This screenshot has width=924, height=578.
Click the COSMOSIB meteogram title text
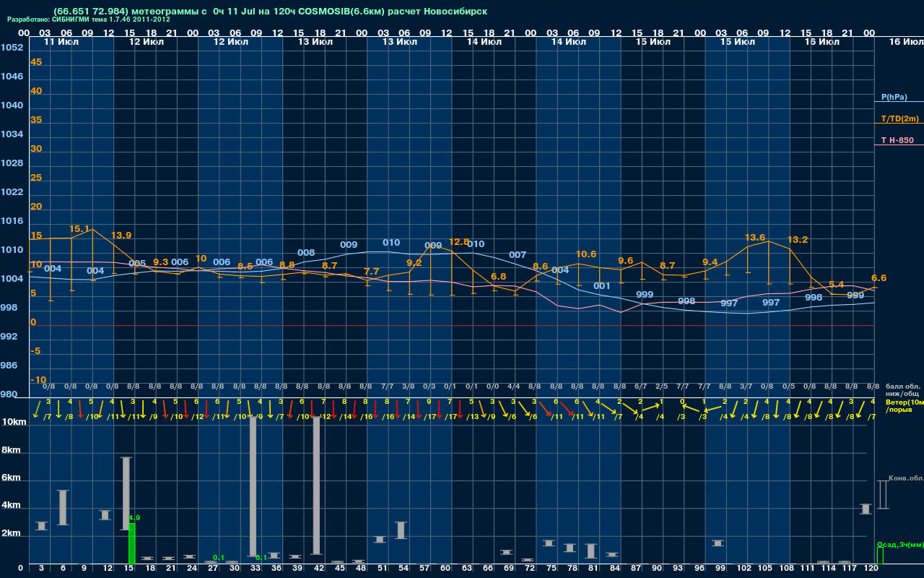pyautogui.click(x=270, y=12)
